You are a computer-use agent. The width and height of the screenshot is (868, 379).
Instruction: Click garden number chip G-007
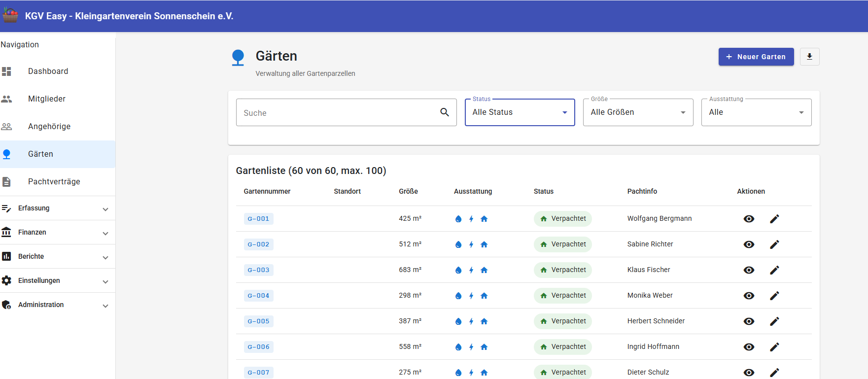tap(258, 373)
